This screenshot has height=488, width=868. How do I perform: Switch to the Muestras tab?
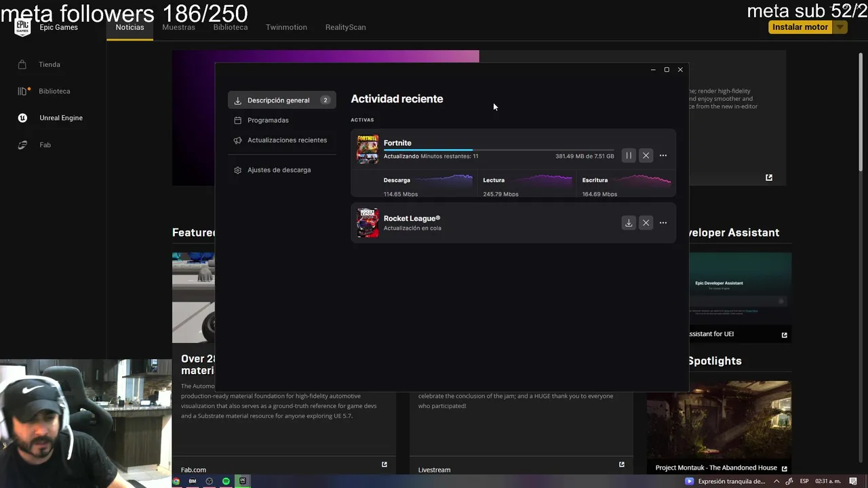(x=178, y=27)
